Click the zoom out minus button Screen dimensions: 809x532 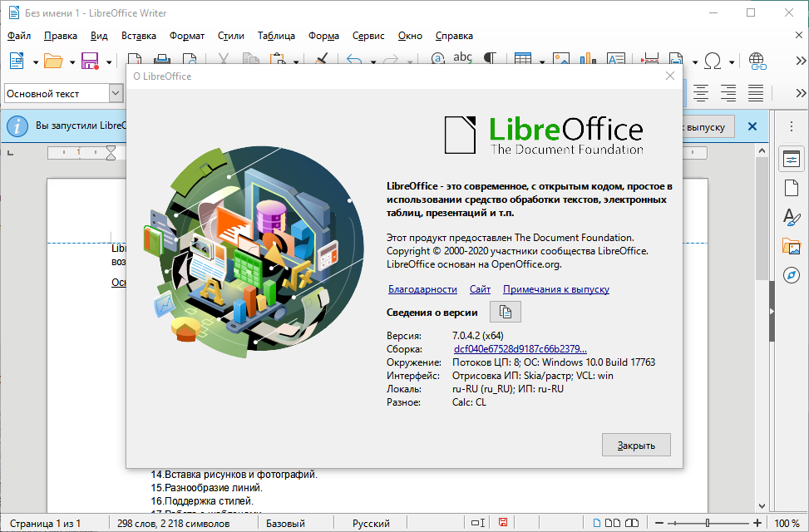pos(659,523)
